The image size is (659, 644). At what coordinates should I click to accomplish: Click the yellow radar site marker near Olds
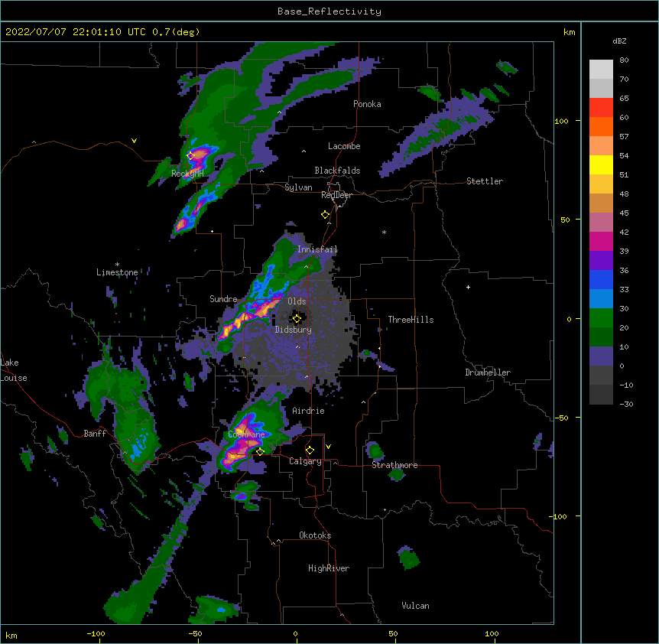coord(297,319)
